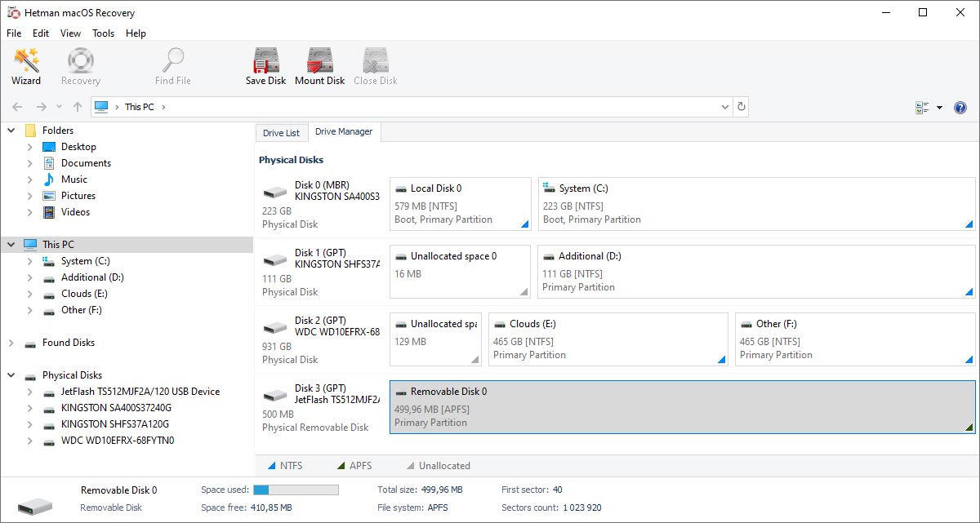Open the Help menu
Viewport: 980px width, 523px height.
tap(136, 33)
